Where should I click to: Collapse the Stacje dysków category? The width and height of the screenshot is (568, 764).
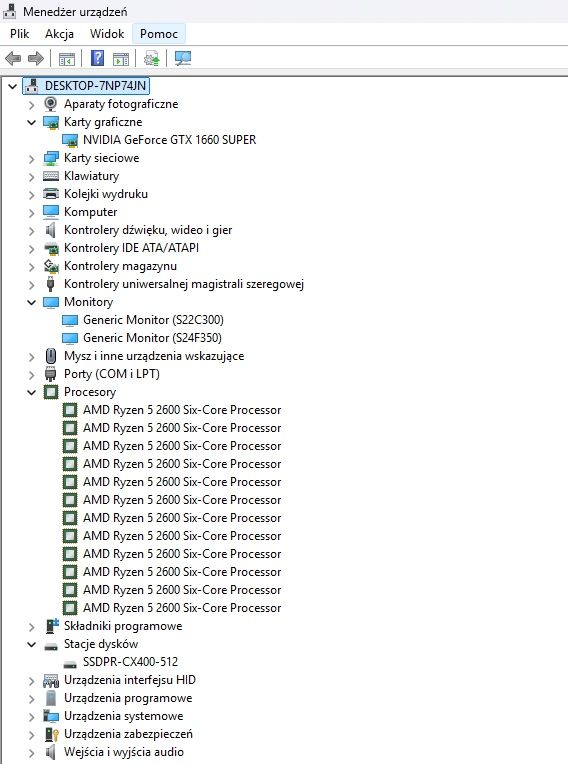click(32, 644)
